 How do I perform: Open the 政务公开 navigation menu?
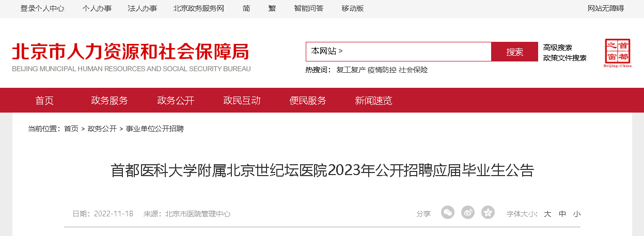pos(176,101)
